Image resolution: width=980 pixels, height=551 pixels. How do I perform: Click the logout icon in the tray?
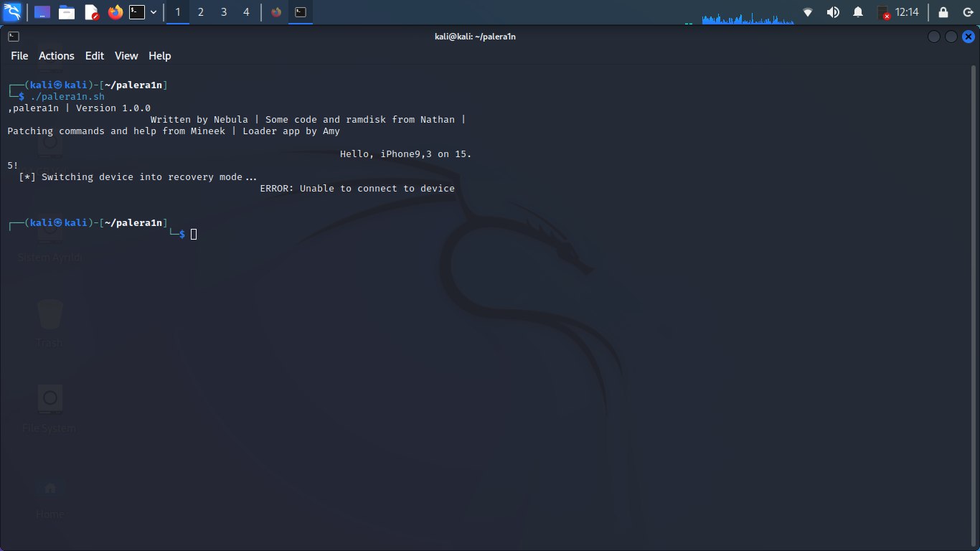tap(968, 11)
